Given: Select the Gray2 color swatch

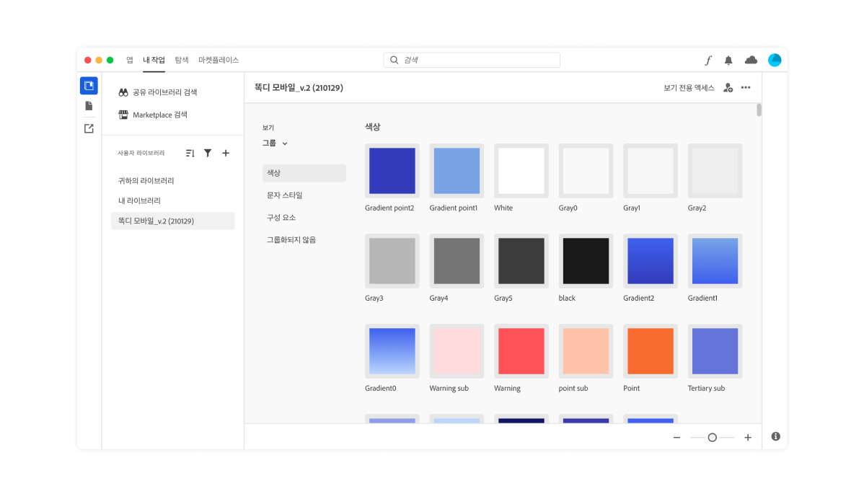Looking at the screenshot, I should click(715, 171).
